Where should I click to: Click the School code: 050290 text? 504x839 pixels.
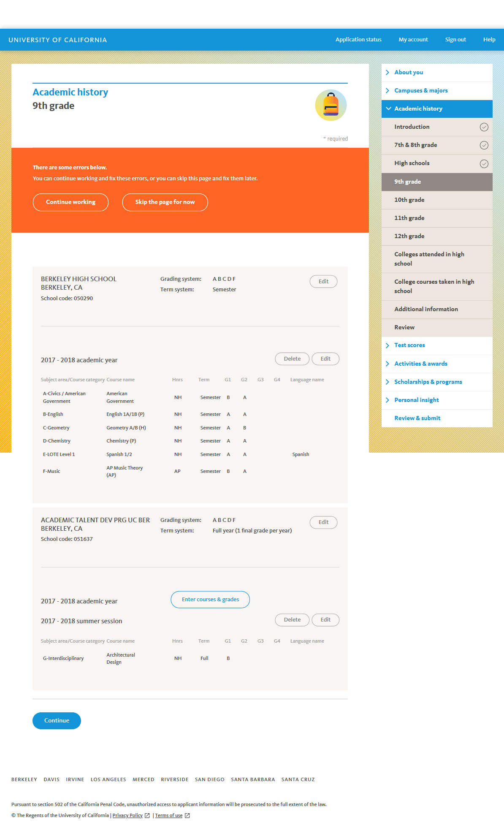pyautogui.click(x=67, y=299)
